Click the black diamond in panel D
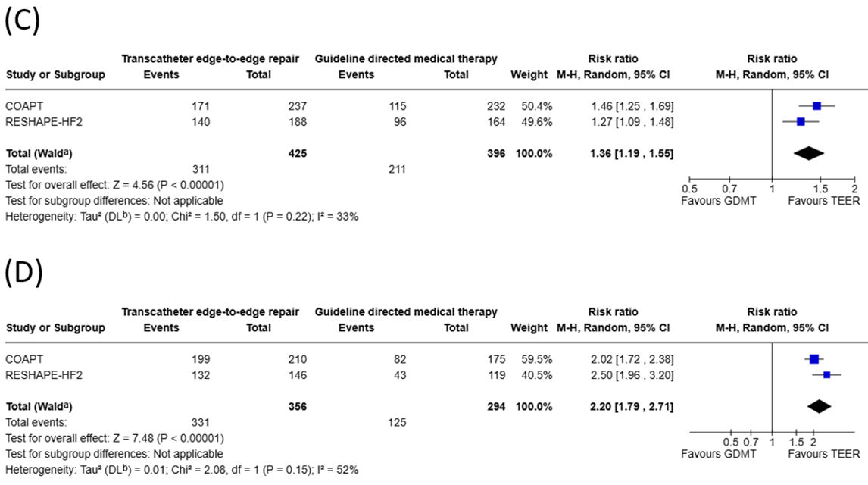Screen dimensions: 868x485 pos(820,406)
